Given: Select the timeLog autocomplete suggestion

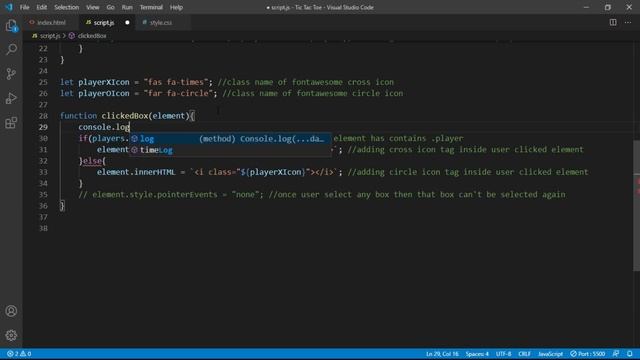Looking at the screenshot, I should (x=230, y=150).
